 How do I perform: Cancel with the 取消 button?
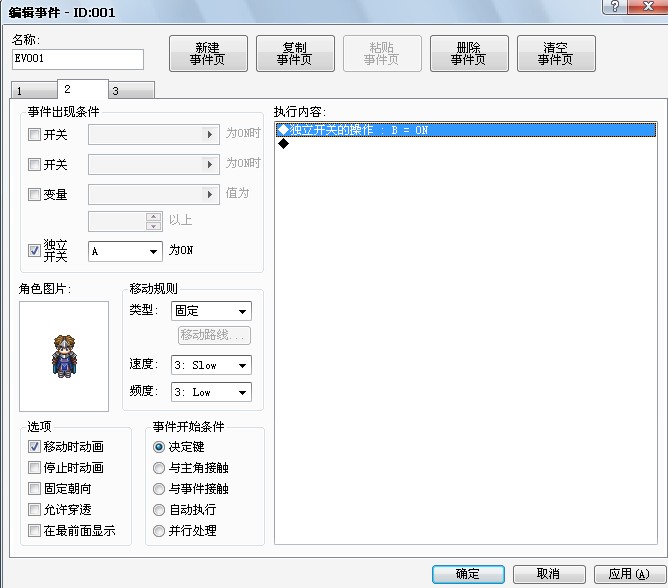click(549, 574)
